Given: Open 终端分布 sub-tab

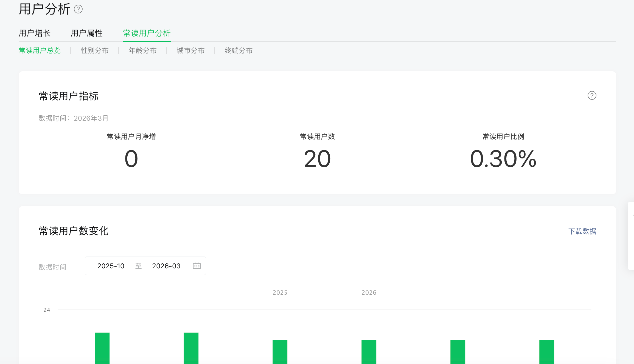Looking at the screenshot, I should (239, 50).
